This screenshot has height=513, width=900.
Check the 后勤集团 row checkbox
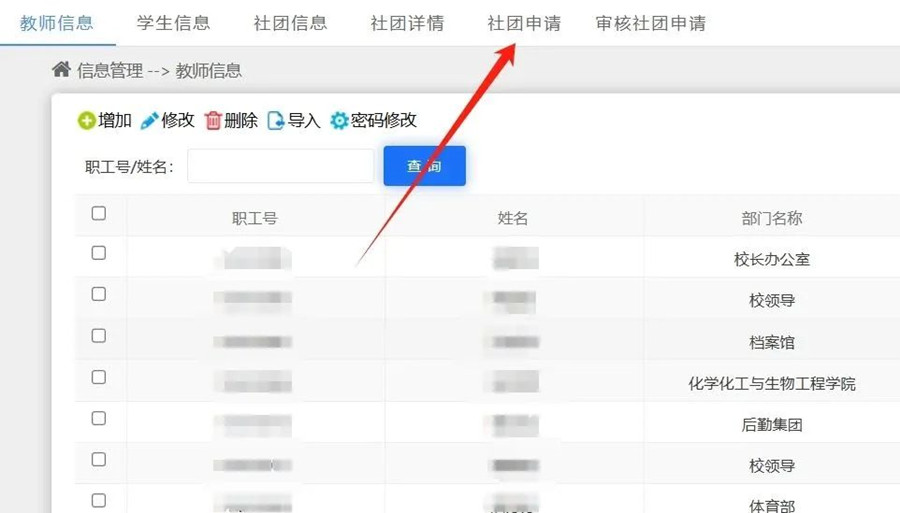pos(99,418)
